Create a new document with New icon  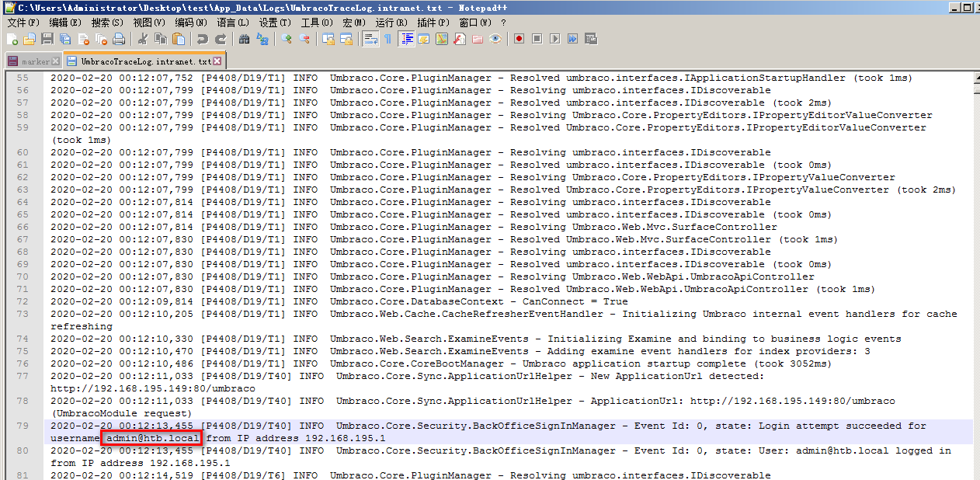tap(12, 39)
